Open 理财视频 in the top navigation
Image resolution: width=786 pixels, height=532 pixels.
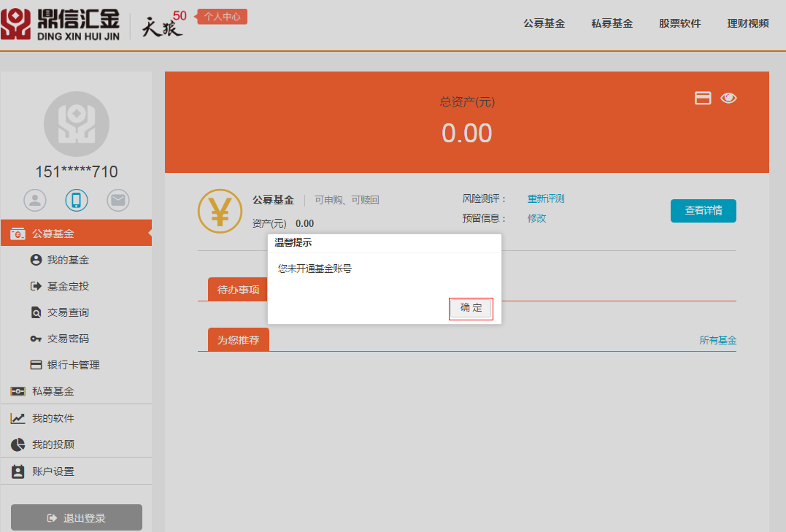[x=747, y=23]
